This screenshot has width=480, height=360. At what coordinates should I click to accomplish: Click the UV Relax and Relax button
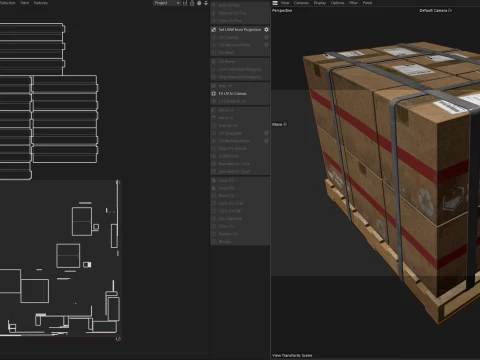(240, 45)
